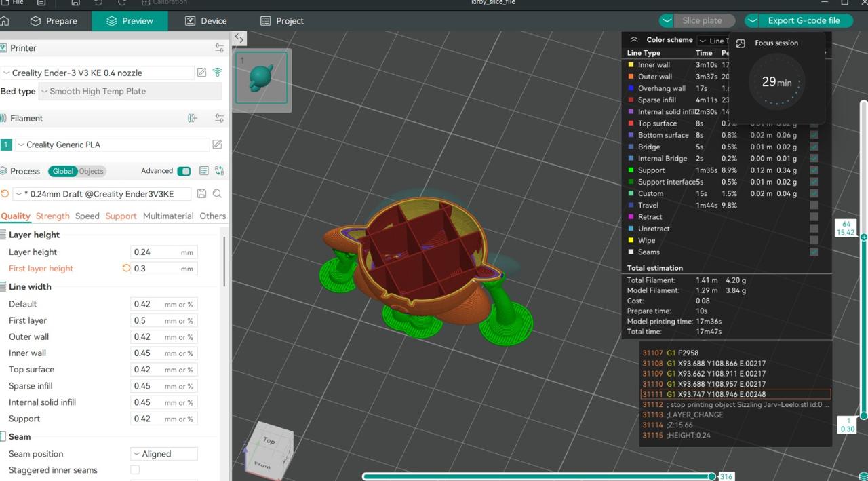Screen dimensions: 868x481
Task: Expand the Focus session widget
Action: (741, 43)
